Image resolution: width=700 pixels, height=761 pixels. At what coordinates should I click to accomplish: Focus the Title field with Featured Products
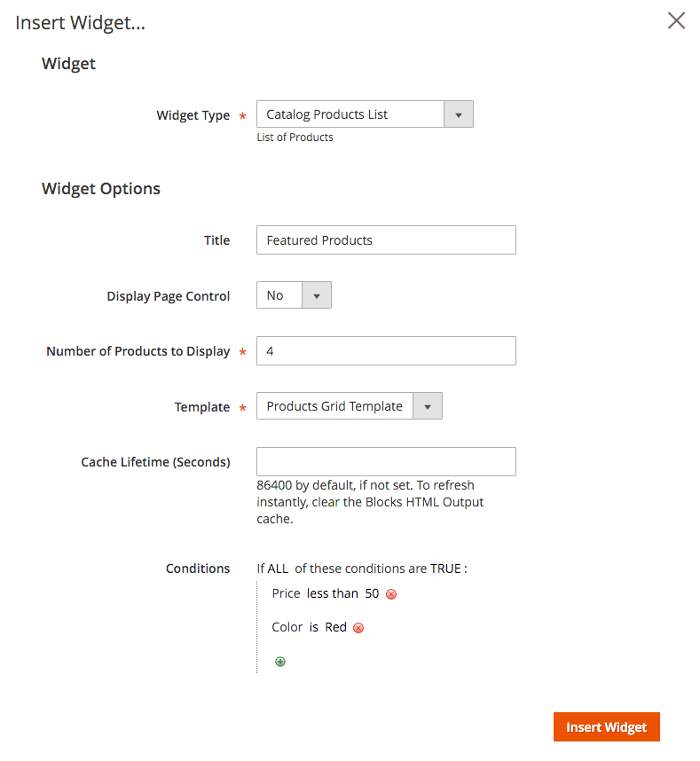point(386,240)
